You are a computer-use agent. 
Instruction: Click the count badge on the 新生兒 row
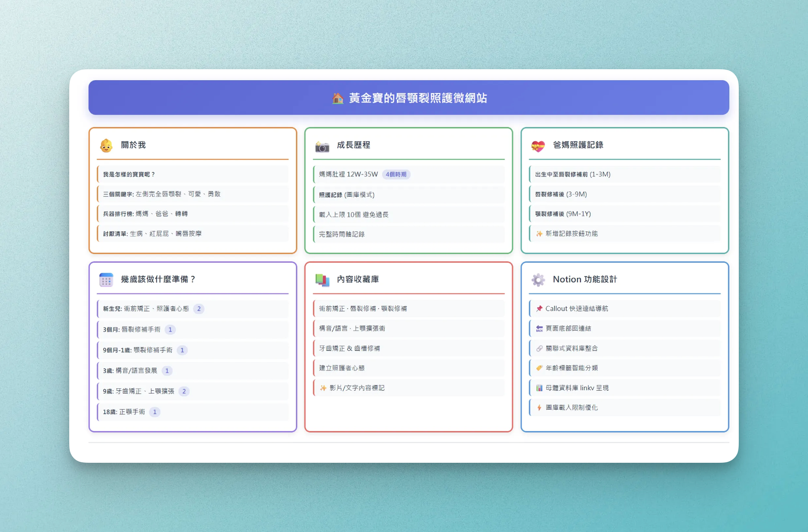pyautogui.click(x=199, y=309)
